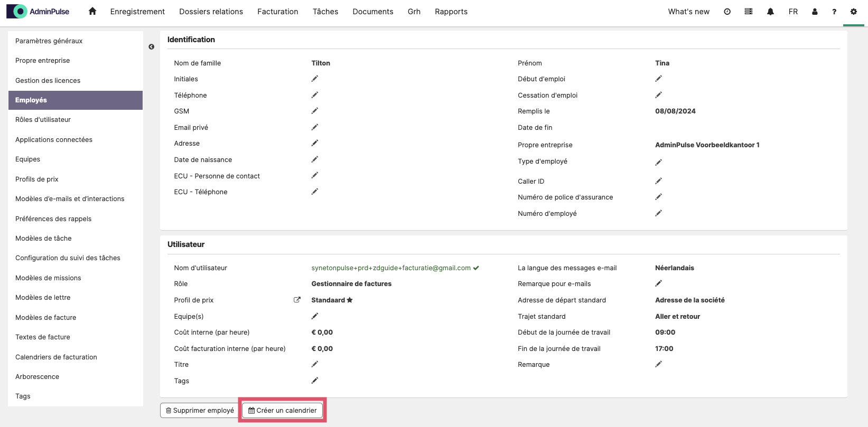Edit ECU - Personne de contact pencil
This screenshot has width=868, height=427.
(x=315, y=175)
